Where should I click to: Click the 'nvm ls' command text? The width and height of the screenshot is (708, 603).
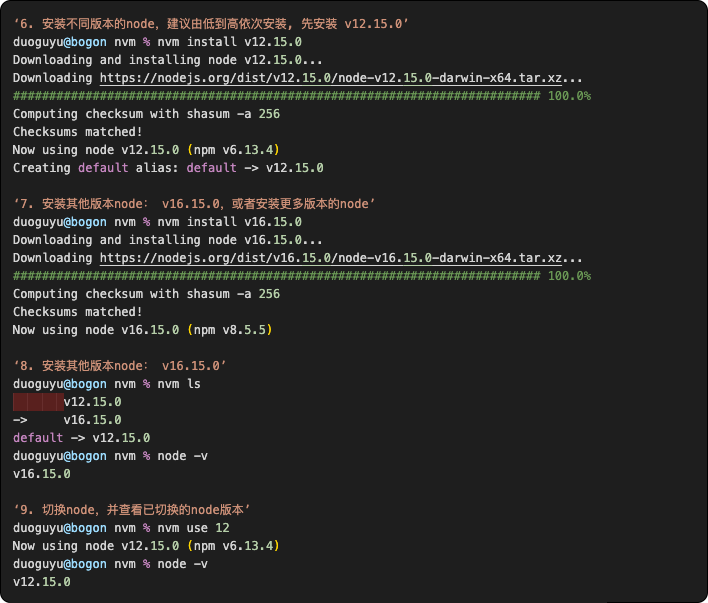[179, 384]
